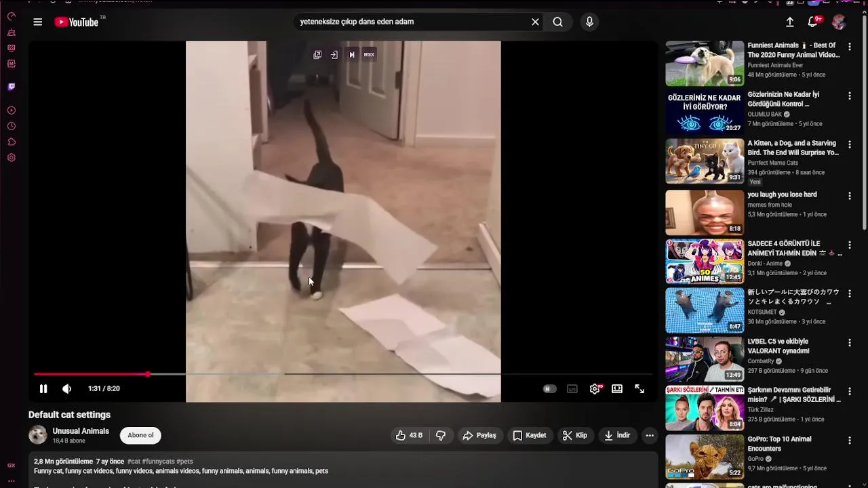The height and width of the screenshot is (488, 868).
Task: Open A Kitten, a Dog, Starving Bird video
Action: [705, 161]
